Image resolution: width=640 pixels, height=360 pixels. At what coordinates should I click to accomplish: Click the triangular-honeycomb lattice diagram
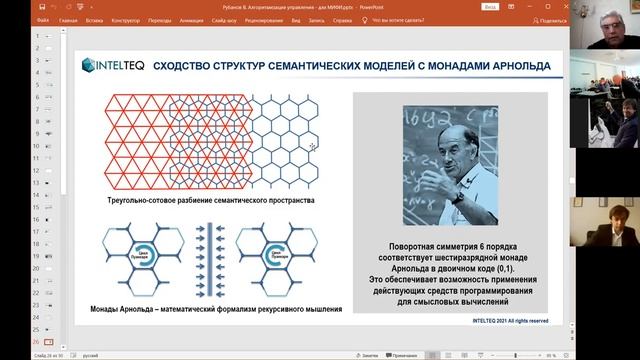[211, 141]
